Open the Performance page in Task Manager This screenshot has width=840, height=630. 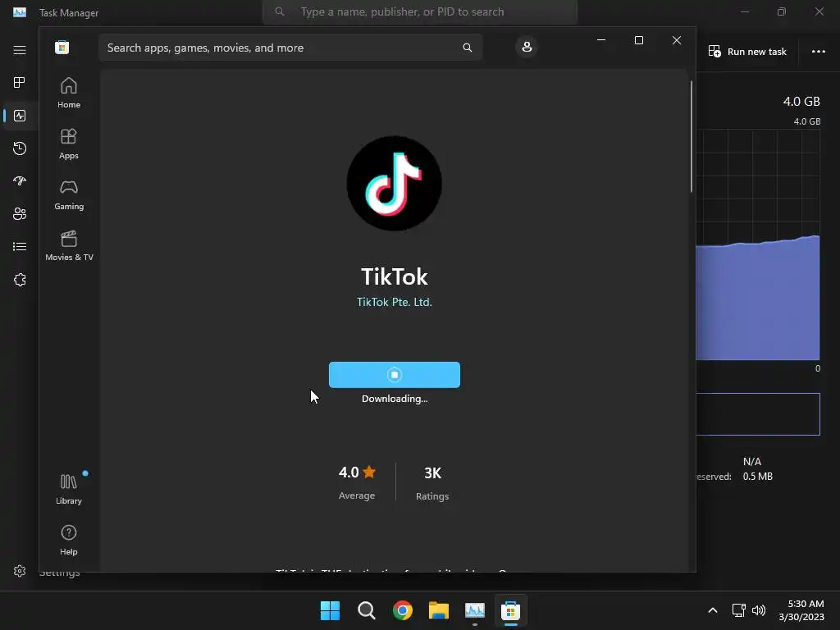[20, 116]
